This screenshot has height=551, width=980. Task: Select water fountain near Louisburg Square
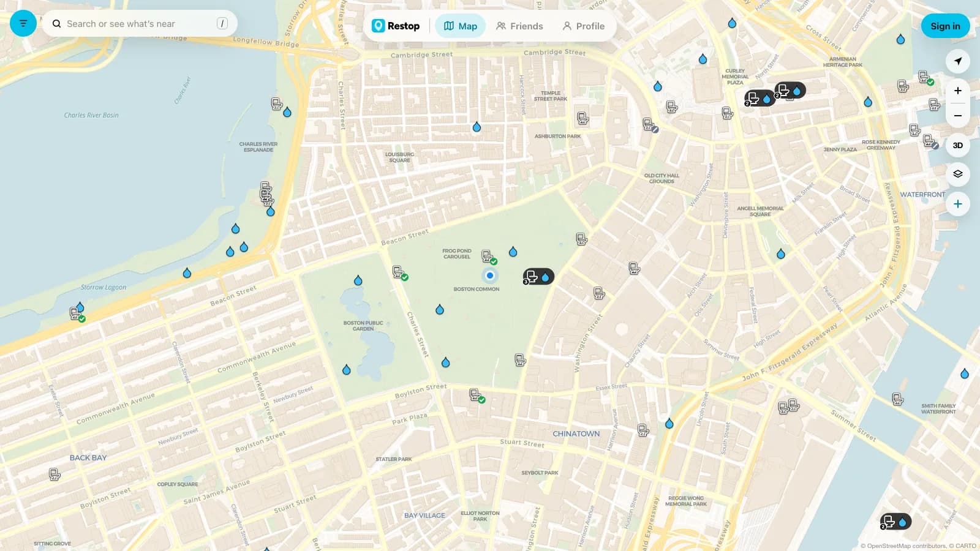(x=477, y=127)
